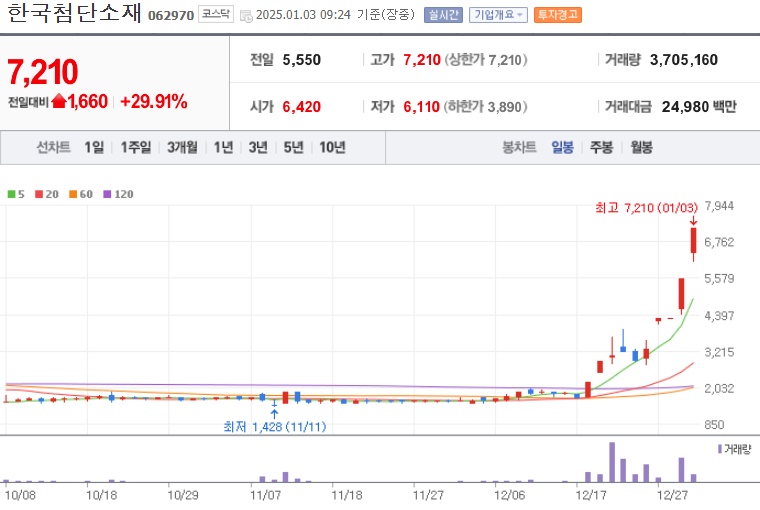Screen dimensions: 760x510
Task: Select the 1주일 line chart period
Action: [136, 147]
